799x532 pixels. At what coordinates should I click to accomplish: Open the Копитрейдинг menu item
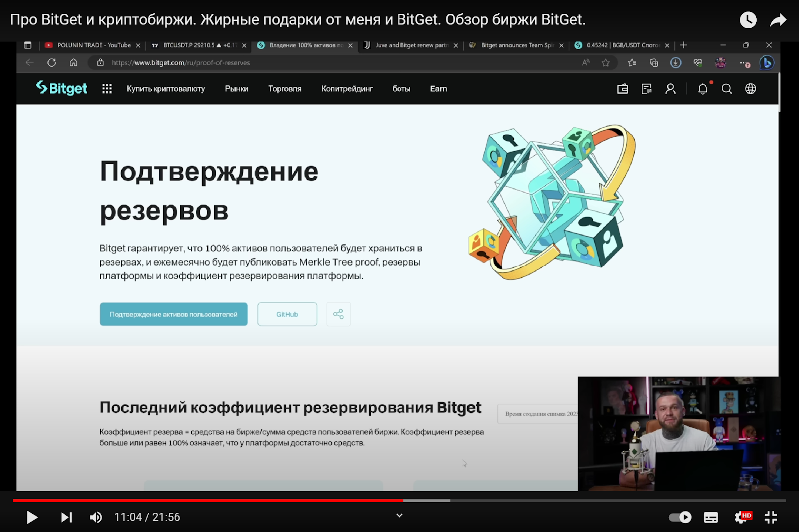click(x=347, y=89)
